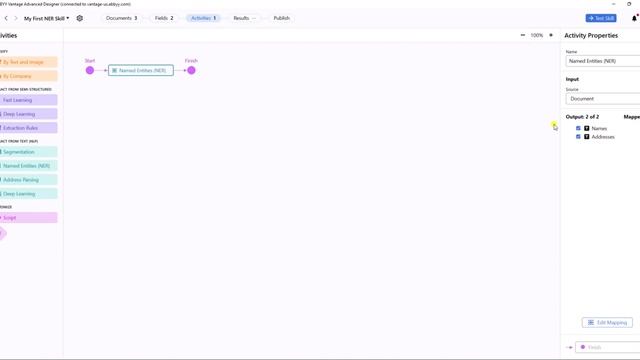This screenshot has height=360, width=640.
Task: Click the Names field type icon
Action: (587, 128)
